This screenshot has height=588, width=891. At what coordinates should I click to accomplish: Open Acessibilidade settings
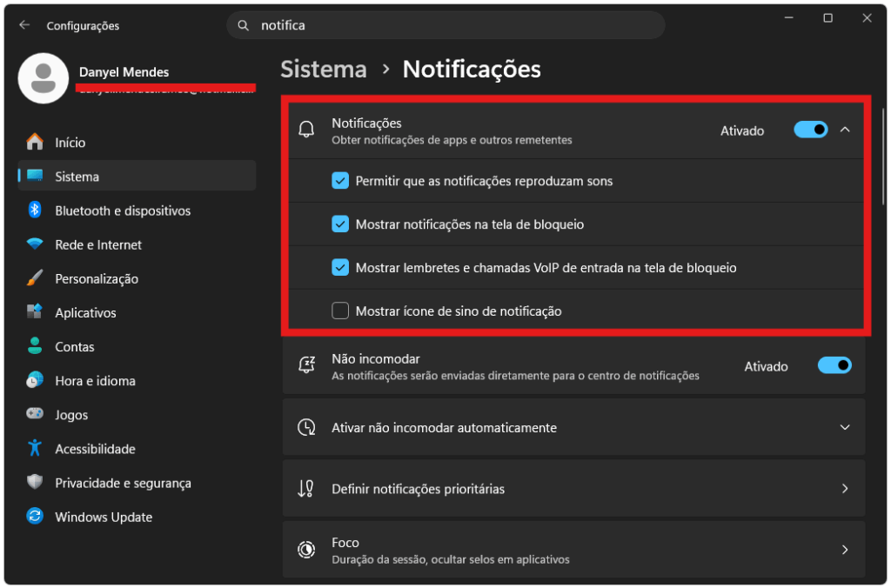pyautogui.click(x=137, y=449)
